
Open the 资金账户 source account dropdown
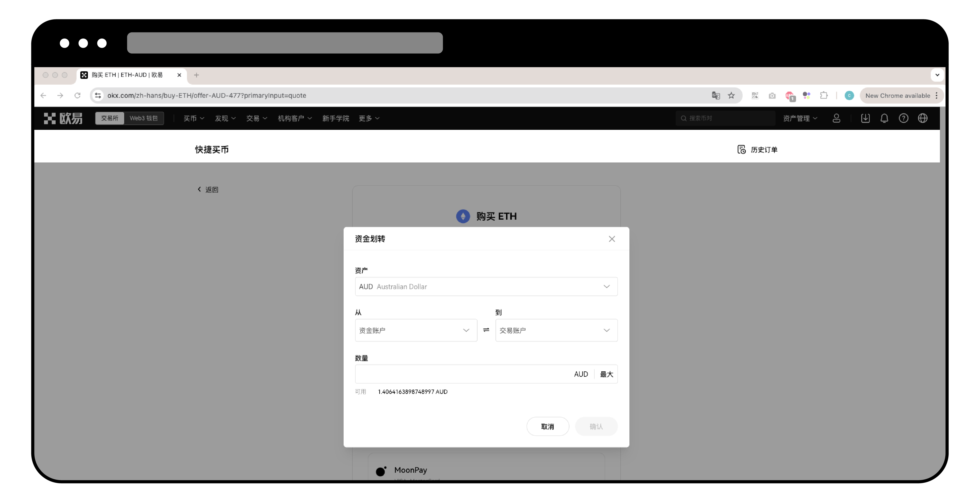415,330
